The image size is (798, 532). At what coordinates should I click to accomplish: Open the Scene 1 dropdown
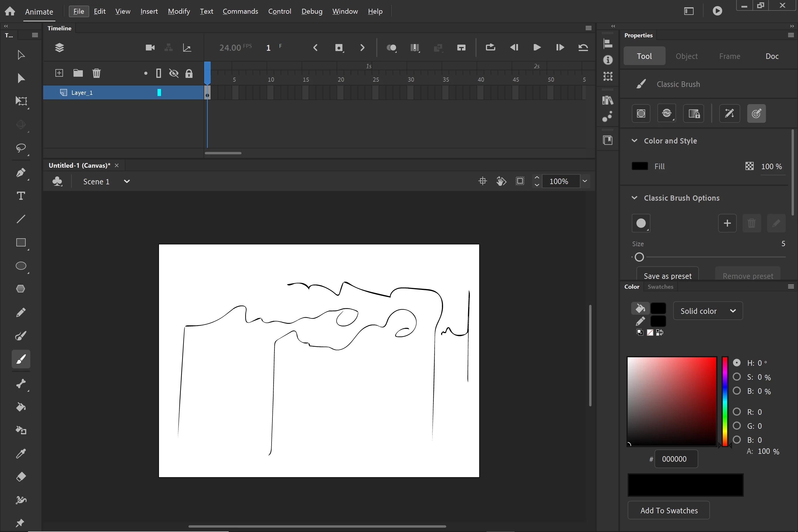point(127,181)
